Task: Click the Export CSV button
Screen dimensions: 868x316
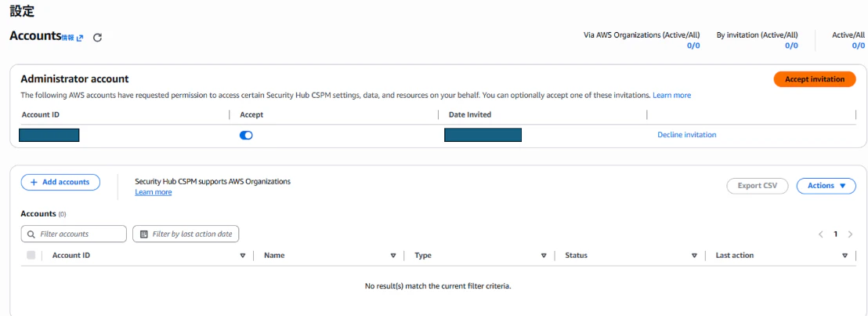Action: 758,186
